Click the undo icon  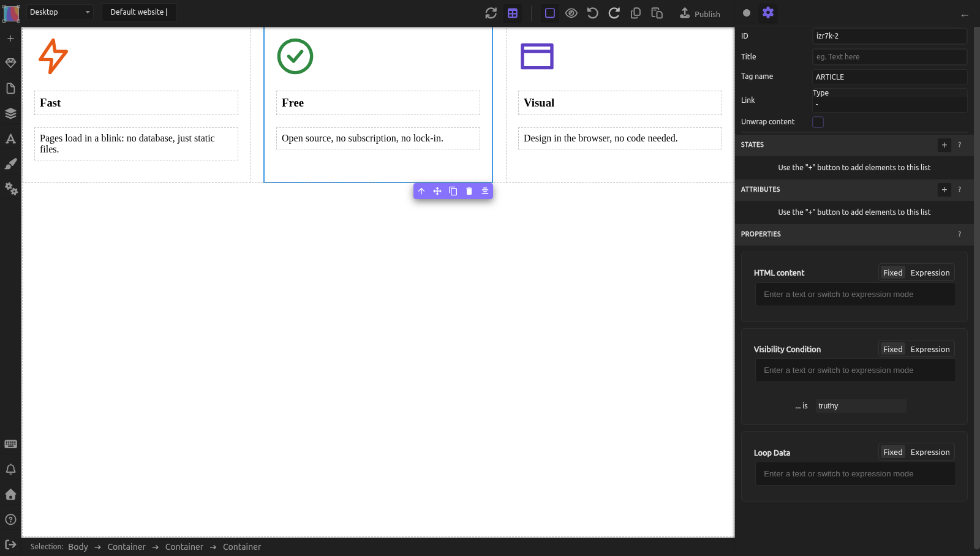coord(592,13)
